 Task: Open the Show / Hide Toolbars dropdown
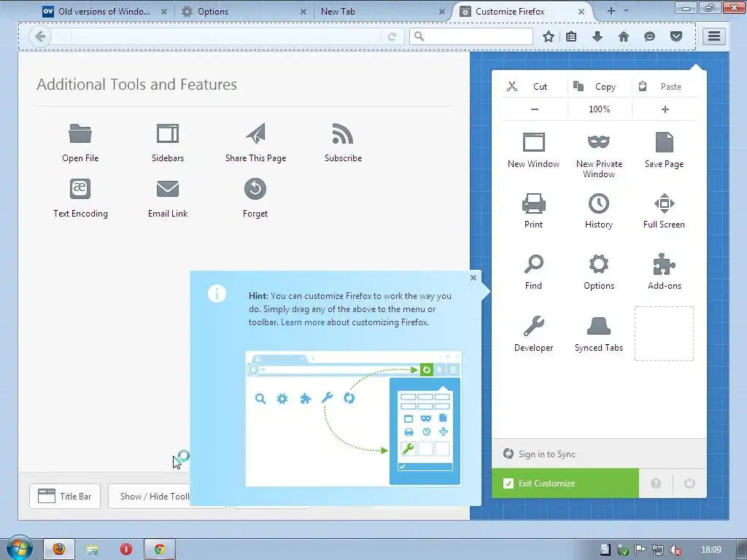[x=150, y=496]
